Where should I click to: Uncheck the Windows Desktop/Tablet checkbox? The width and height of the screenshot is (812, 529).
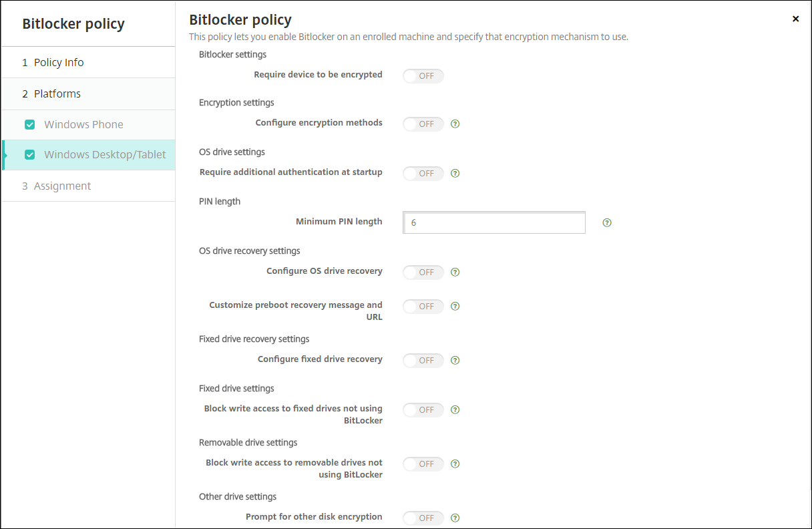point(29,155)
